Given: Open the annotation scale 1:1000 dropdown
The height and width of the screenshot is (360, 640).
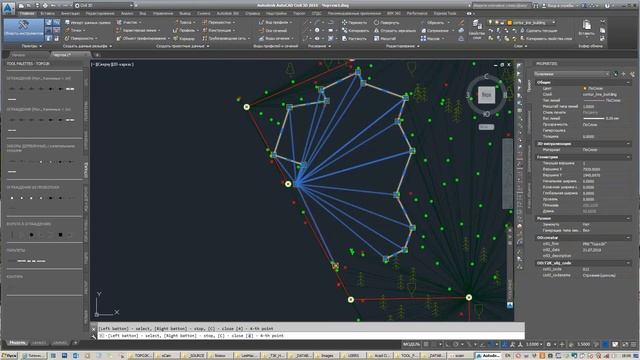Looking at the screenshot, I should pyautogui.click(x=534, y=344).
